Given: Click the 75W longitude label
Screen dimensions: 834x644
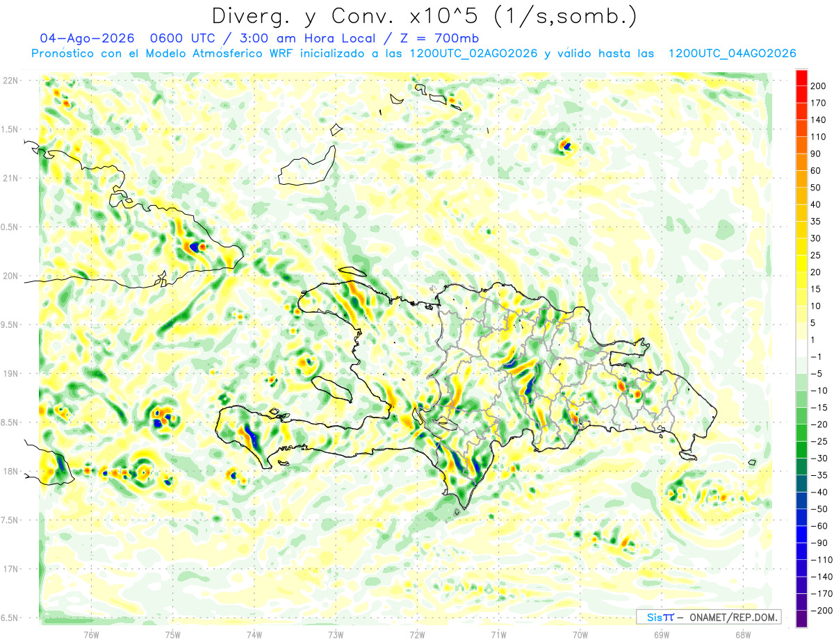Looking at the screenshot, I should tap(173, 635).
